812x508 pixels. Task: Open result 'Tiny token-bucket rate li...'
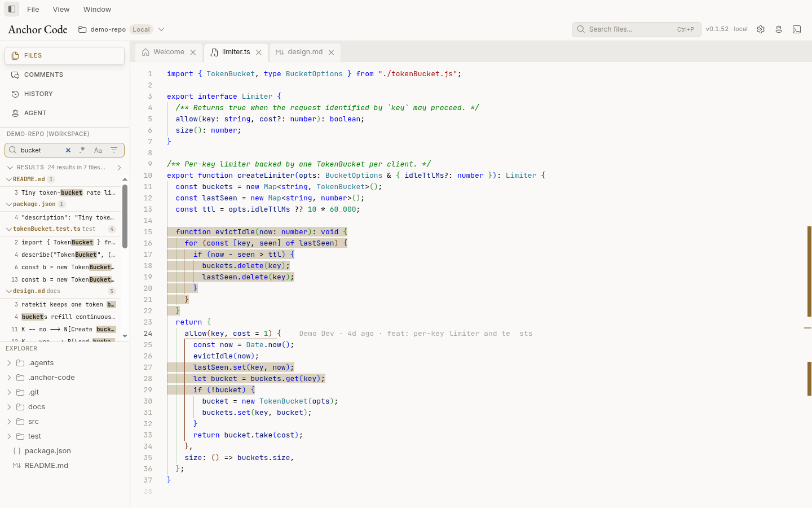[60, 192]
